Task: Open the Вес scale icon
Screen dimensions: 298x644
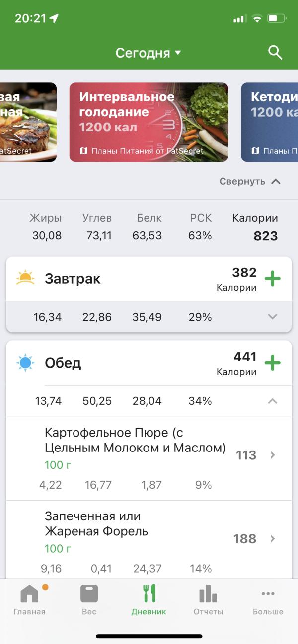Action: click(89, 593)
